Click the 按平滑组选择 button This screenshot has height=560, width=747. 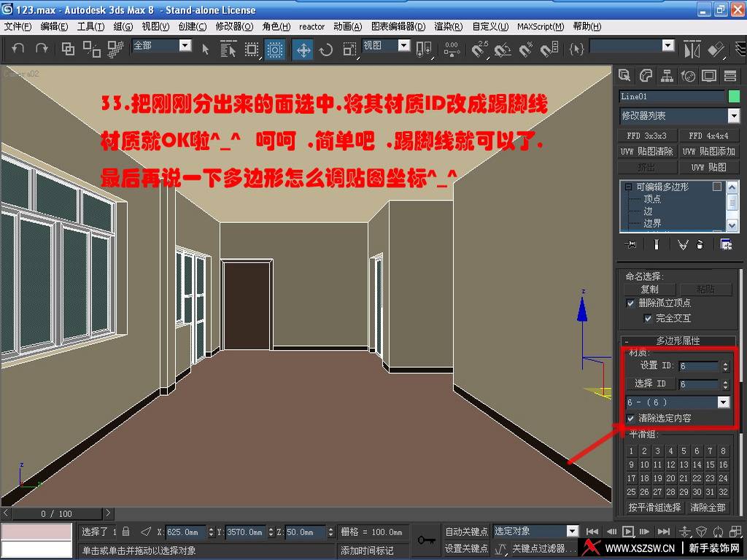pyautogui.click(x=654, y=507)
